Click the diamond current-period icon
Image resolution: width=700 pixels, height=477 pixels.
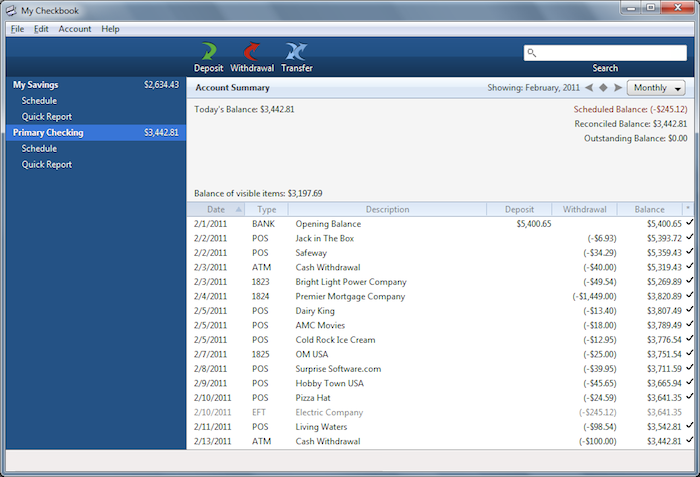603,88
